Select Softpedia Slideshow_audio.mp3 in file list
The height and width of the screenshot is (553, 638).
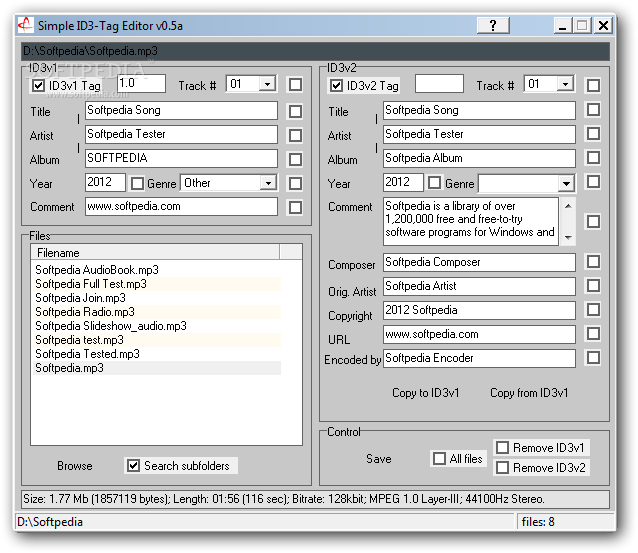(157, 326)
